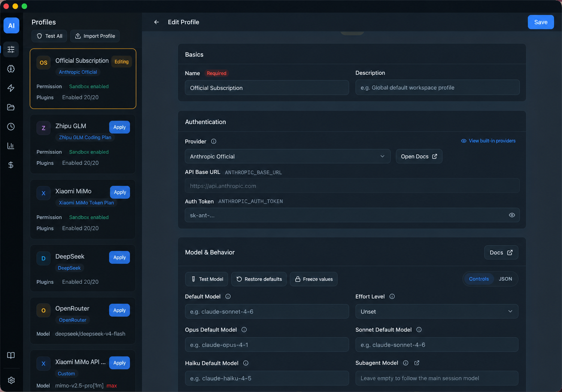Click the Editing badge on Official Subscription
The width and height of the screenshot is (562, 392).
[121, 62]
